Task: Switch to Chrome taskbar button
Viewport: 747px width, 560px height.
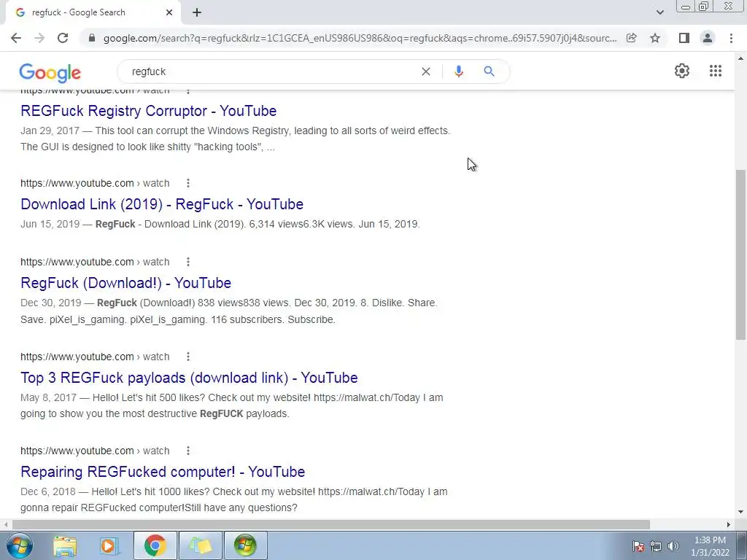Action: coord(155,545)
